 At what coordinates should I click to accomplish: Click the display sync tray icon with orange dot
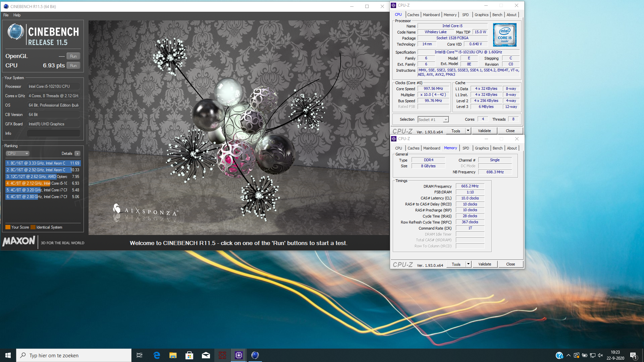pyautogui.click(x=577, y=355)
